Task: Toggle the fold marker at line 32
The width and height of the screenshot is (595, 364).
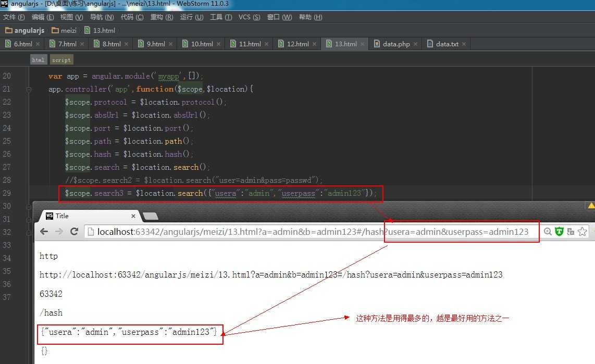Action: click(29, 233)
